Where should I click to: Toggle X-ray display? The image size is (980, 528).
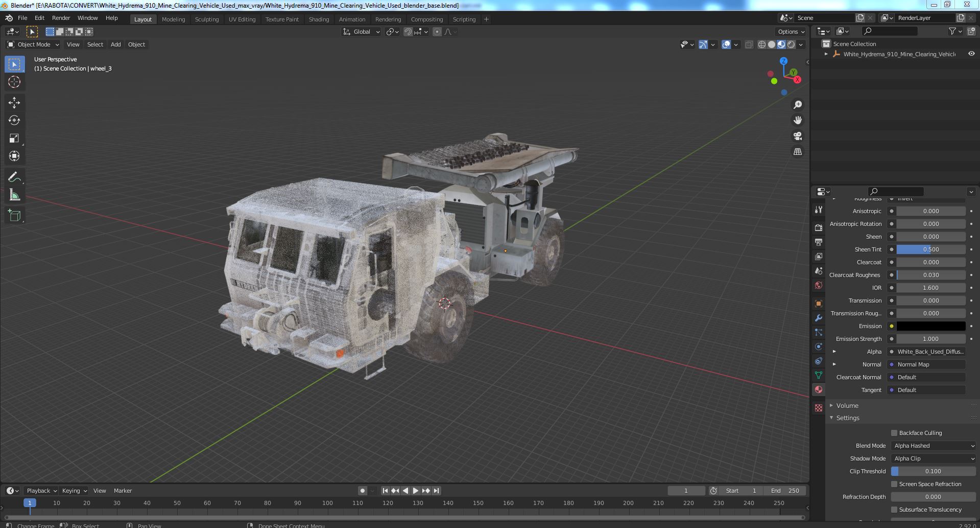(749, 44)
